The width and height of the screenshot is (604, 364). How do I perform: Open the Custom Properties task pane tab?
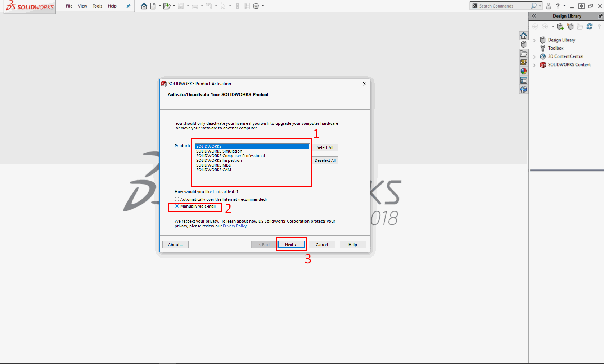click(524, 81)
